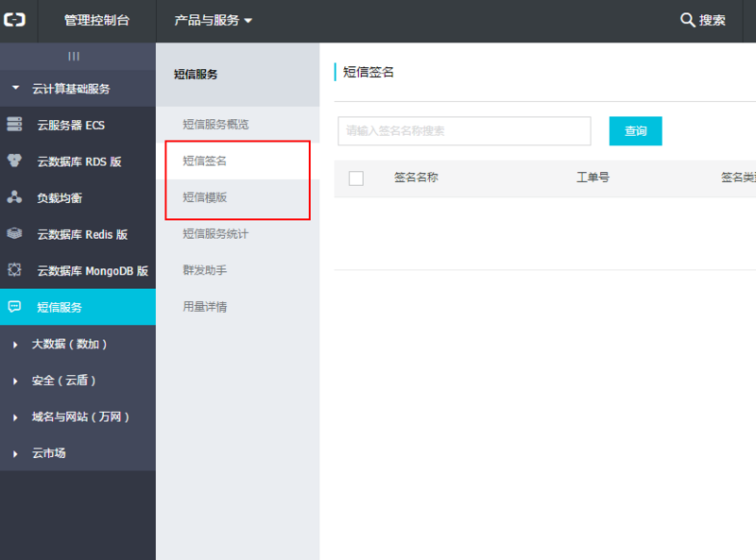Collapse the 云计算基础服务 section
The image size is (756, 560).
point(77,89)
